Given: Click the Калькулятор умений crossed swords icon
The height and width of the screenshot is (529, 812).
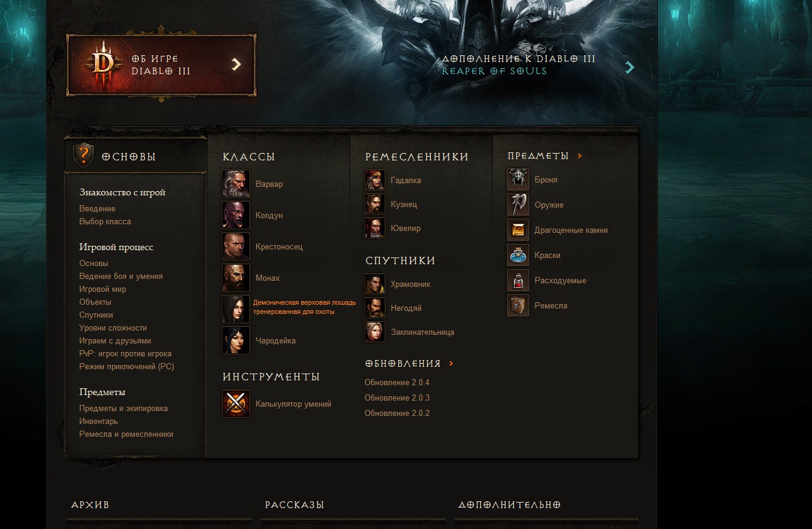Looking at the screenshot, I should pyautogui.click(x=236, y=404).
